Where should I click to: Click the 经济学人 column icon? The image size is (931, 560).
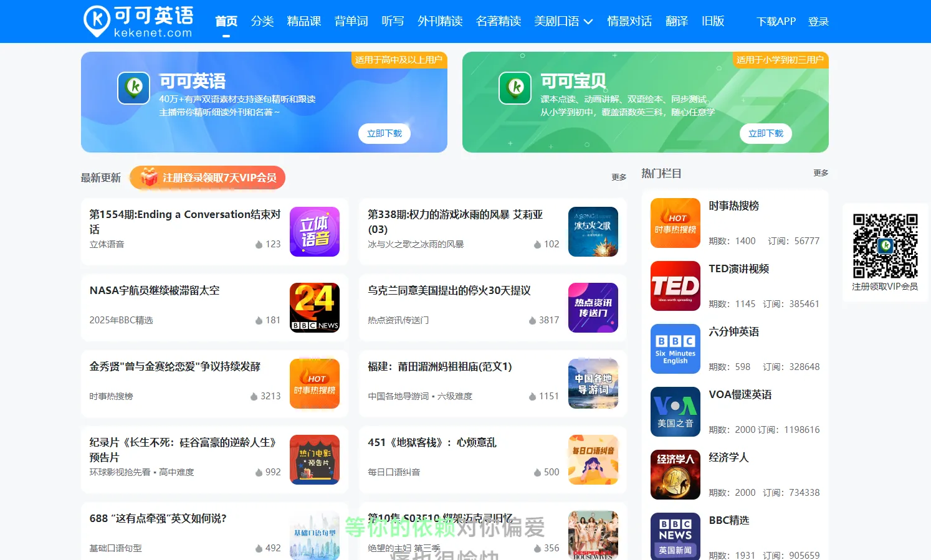pyautogui.click(x=676, y=475)
